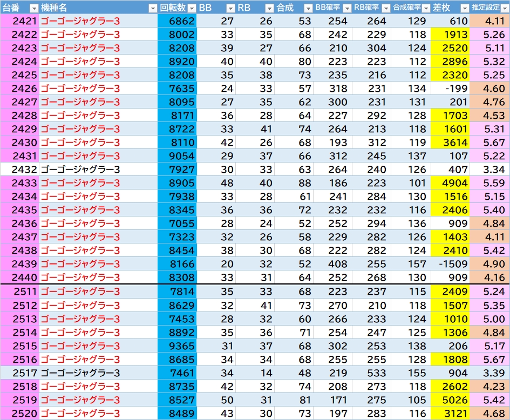Select the spin count cell 6862
The height and width of the screenshot is (420, 510).
(177, 21)
